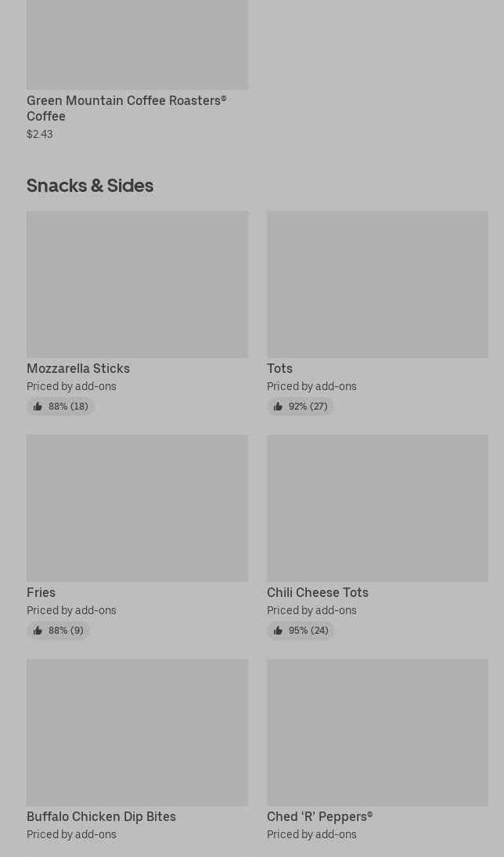This screenshot has height=857, width=504.
Task: Click the Green Mountain Coffee Roasters Coffee title
Action: pyautogui.click(x=126, y=108)
